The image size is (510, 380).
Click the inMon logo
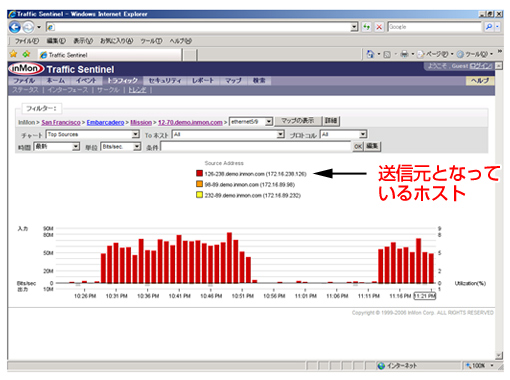click(26, 69)
